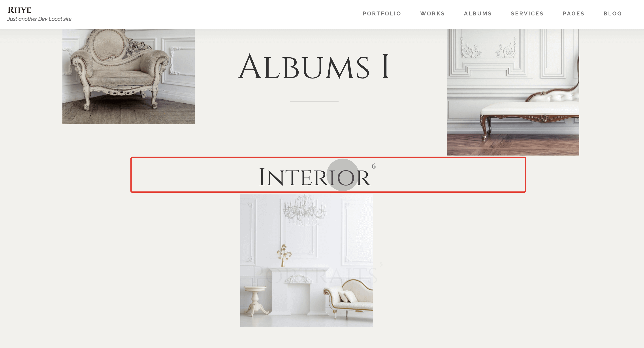Screen dimensions: 644x348
Task: Go to the Works menu
Action: 433,13
